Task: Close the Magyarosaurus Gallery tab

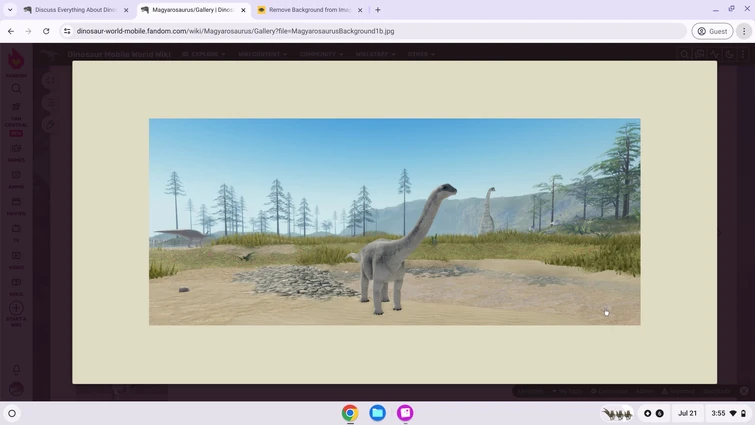Action: [243, 10]
